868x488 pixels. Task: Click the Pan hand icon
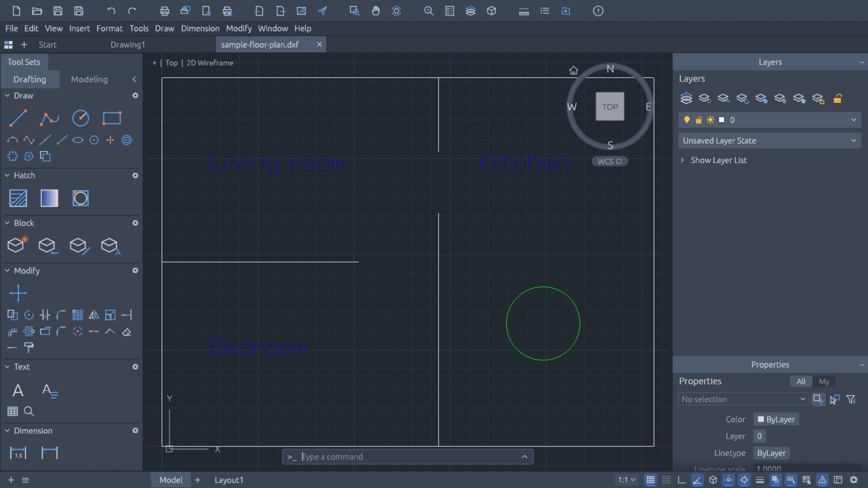tap(375, 11)
